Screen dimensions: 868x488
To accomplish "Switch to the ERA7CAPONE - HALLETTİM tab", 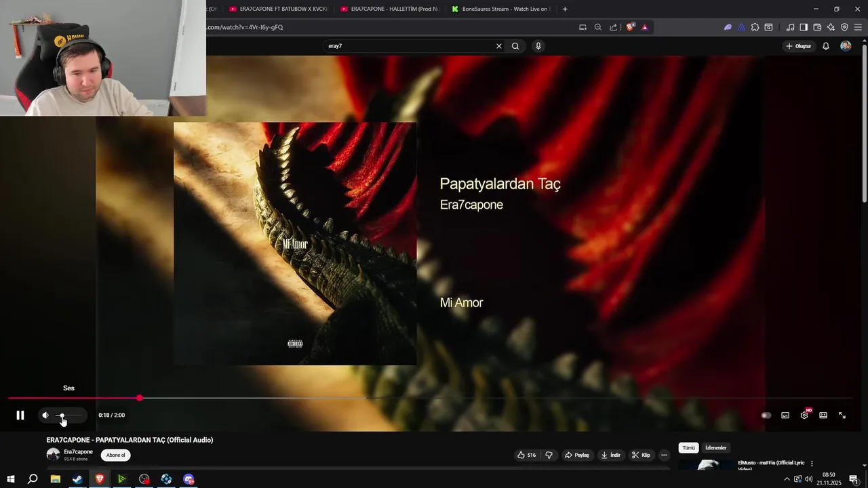I will (x=389, y=9).
